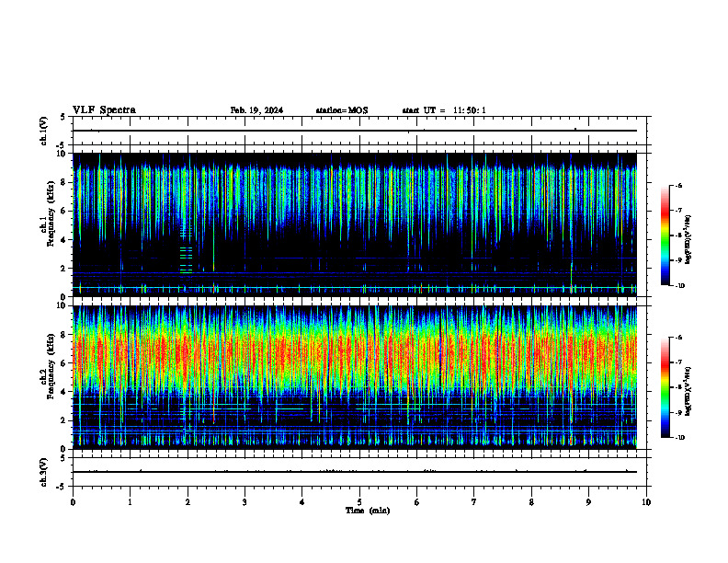The width and height of the screenshot is (728, 563).
Task: Click the "ch.3(V)" axis label
Action: [x=44, y=472]
